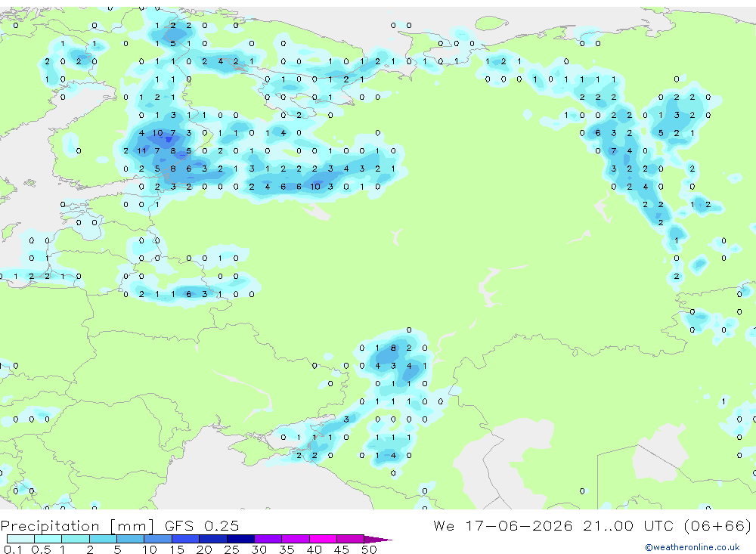Screen dimensions: 756x554
Task: Click the 0.5–1 mm legend swatch
Action: click(48, 539)
